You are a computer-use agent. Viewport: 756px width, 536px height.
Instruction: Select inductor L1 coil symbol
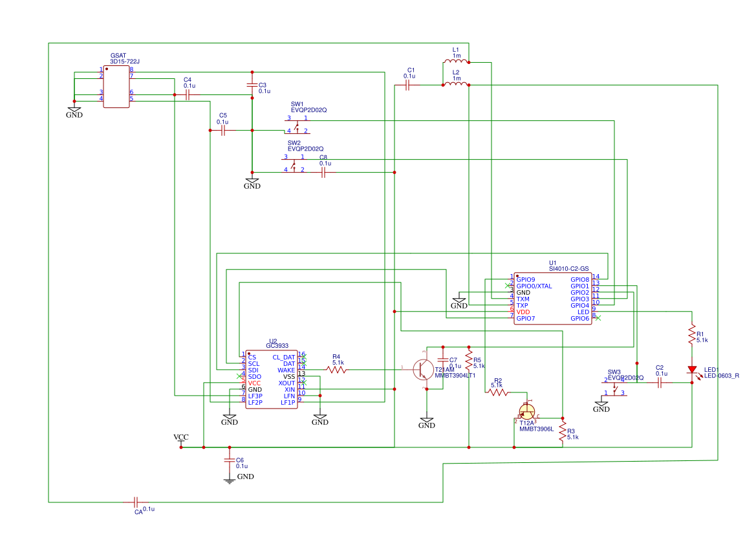456,61
